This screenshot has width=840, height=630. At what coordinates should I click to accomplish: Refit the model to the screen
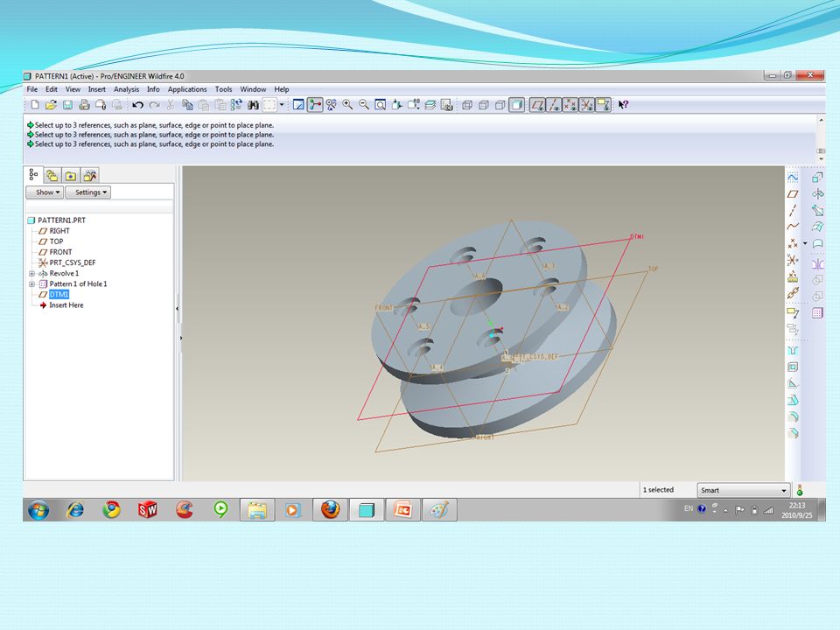(381, 105)
